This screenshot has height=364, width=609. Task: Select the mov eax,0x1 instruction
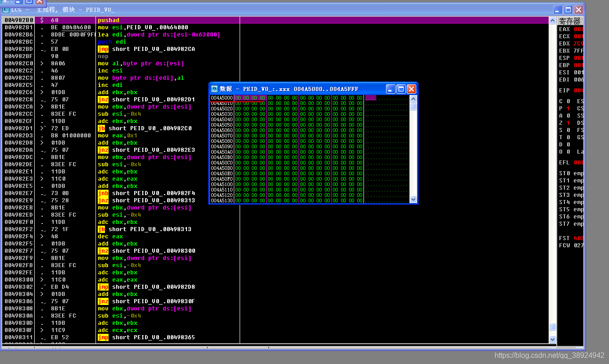tap(118, 136)
